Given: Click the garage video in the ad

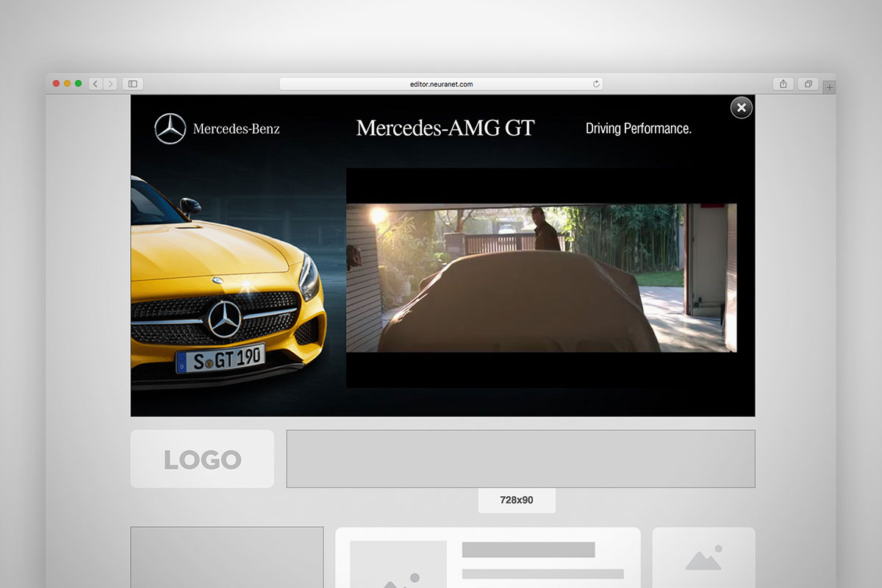Looking at the screenshot, I should point(541,278).
